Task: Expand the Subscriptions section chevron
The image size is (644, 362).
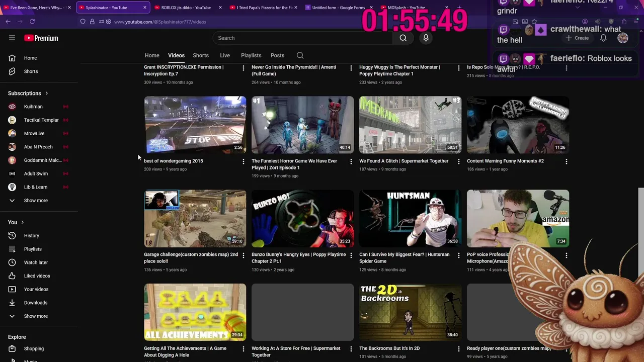Action: (47, 93)
